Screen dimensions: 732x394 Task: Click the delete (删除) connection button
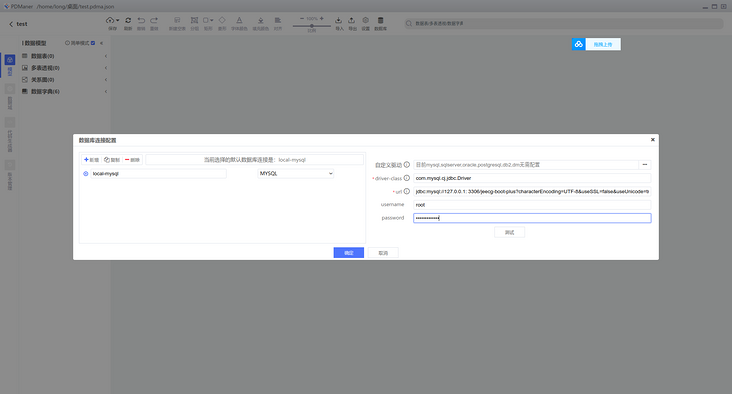coord(133,160)
